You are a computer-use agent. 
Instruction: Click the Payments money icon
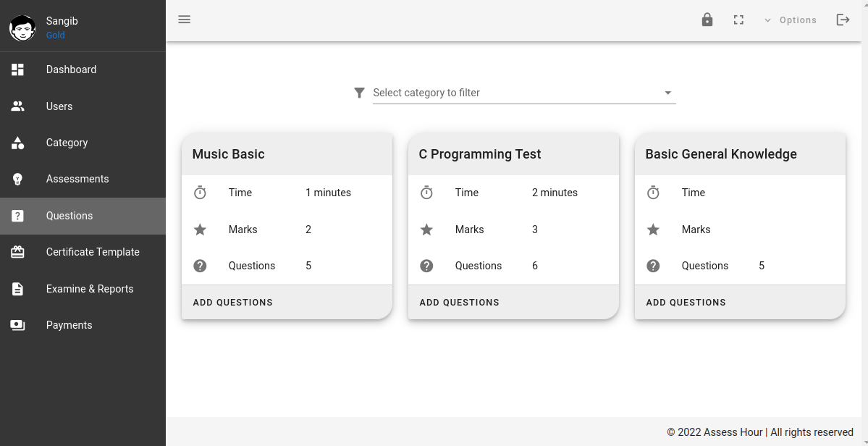(17, 325)
